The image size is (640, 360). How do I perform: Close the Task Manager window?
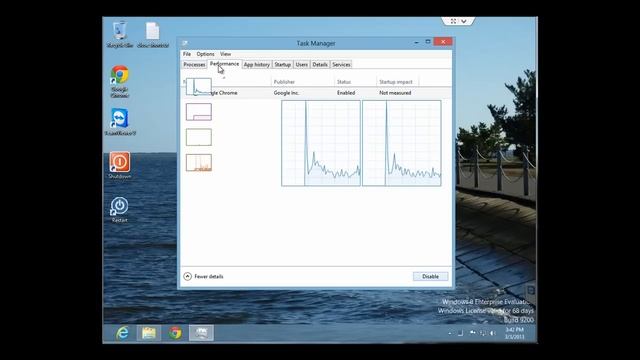443,42
